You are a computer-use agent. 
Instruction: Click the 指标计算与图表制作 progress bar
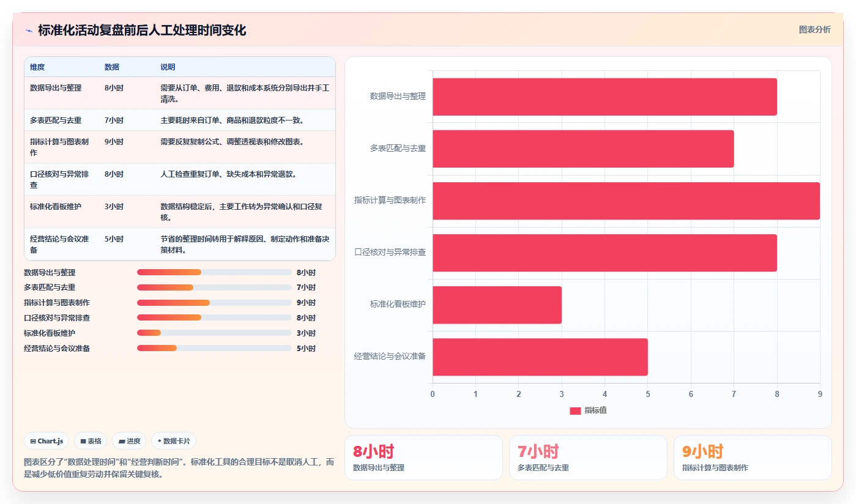pos(214,303)
